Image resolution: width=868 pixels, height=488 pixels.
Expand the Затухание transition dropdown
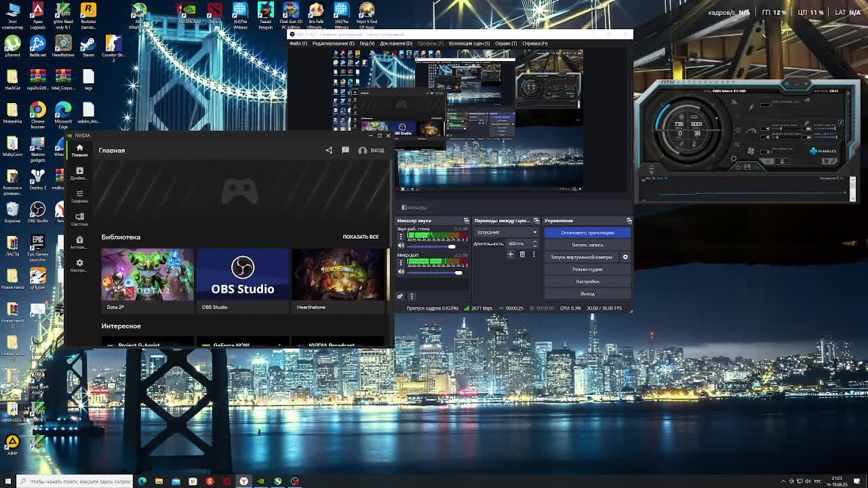[506, 232]
